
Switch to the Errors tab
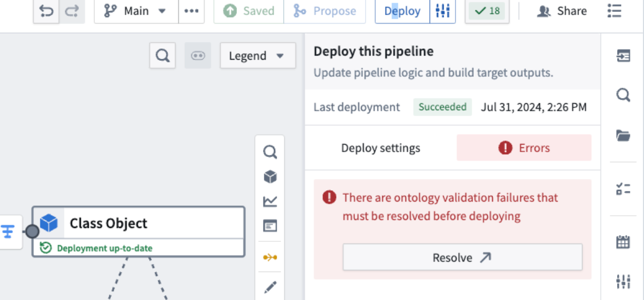pyautogui.click(x=524, y=147)
